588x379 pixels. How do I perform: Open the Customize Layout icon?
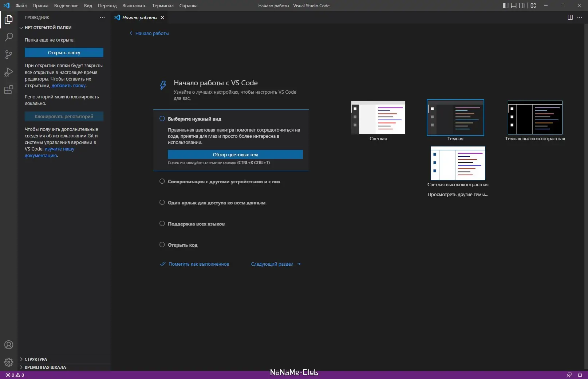533,5
